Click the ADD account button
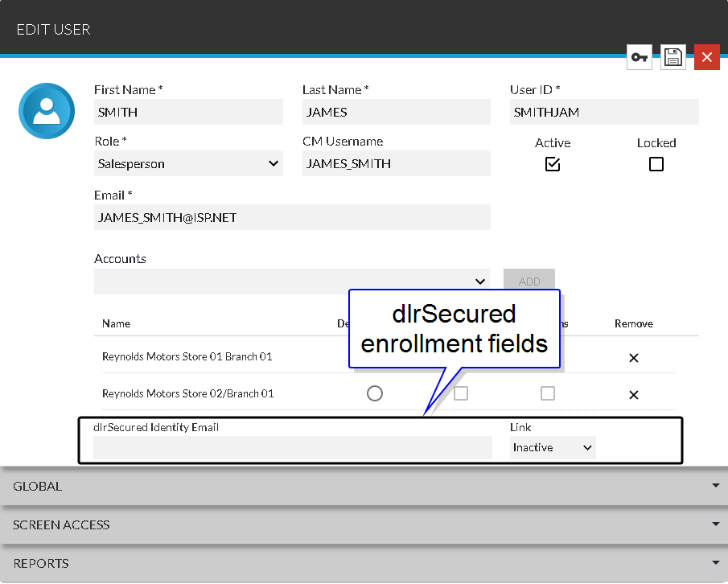The image size is (728, 584). (x=529, y=282)
